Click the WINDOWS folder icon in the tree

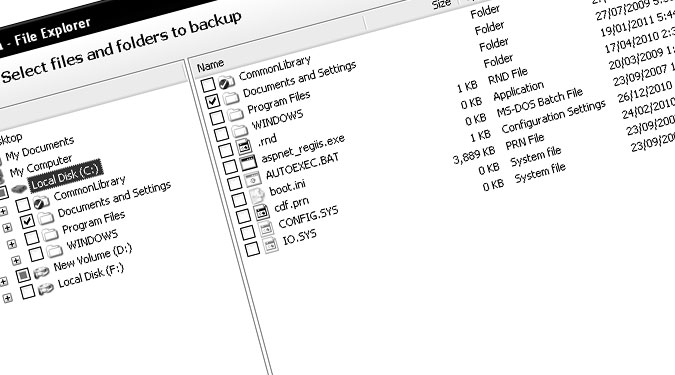(x=54, y=251)
